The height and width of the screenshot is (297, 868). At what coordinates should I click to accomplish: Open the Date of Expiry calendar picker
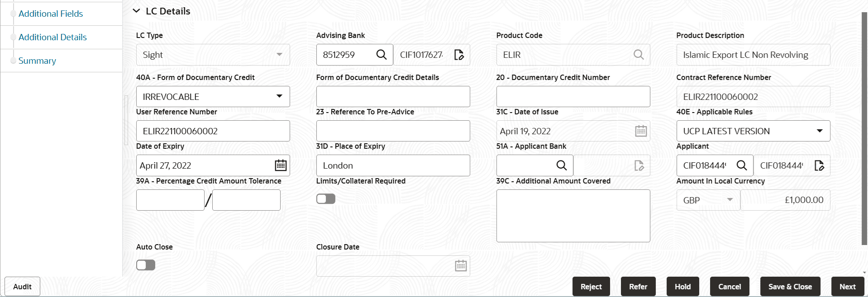coord(281,165)
